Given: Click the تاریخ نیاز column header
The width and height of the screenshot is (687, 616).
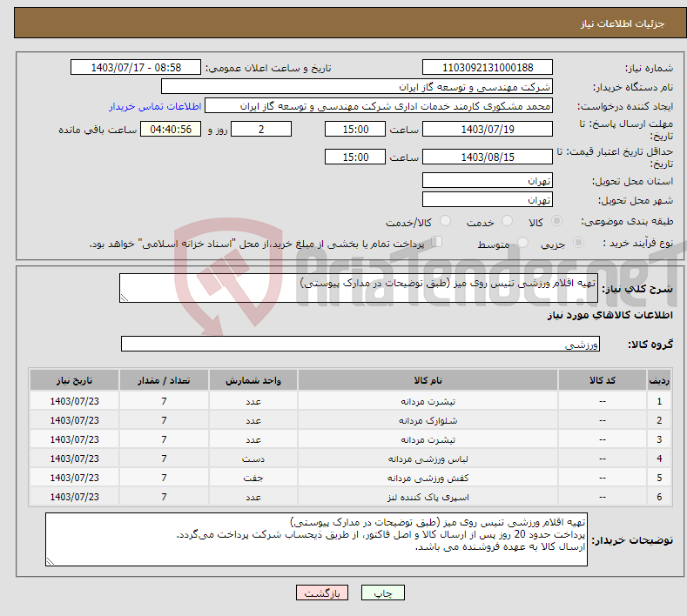Looking at the screenshot, I should pos(75,380).
